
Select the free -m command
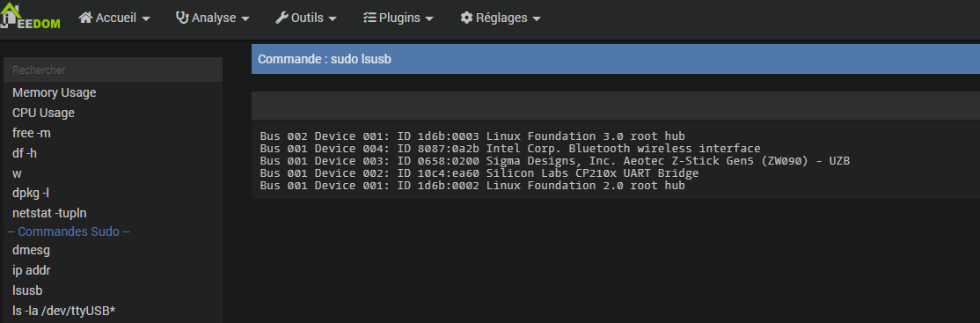click(32, 132)
